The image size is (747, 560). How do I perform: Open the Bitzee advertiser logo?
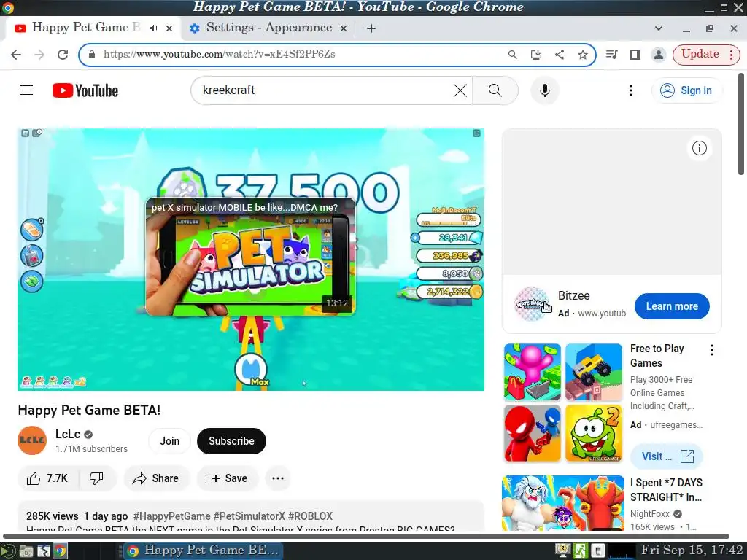532,304
